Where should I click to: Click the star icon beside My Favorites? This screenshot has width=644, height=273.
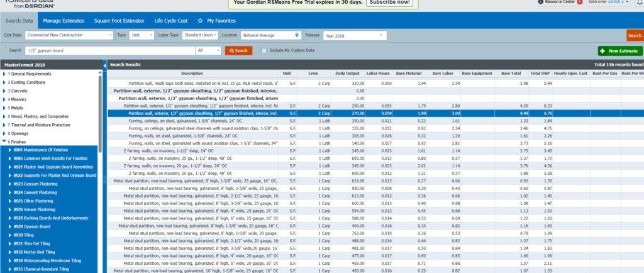coord(200,21)
